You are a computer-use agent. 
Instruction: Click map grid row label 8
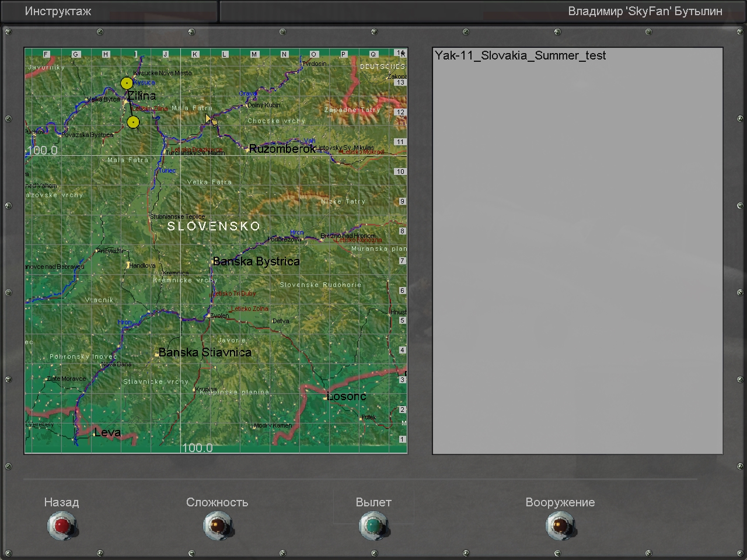pyautogui.click(x=402, y=231)
